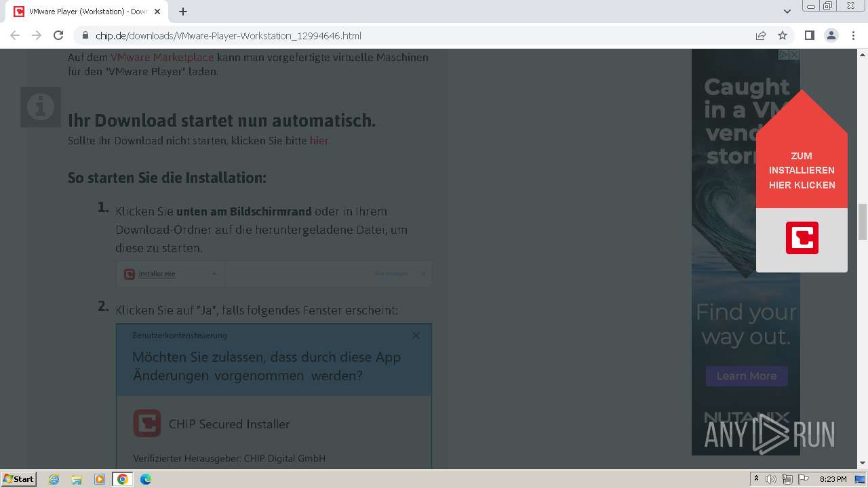Viewport: 868px width, 488px height.
Task: Open media player taskbar icon
Action: point(100,479)
